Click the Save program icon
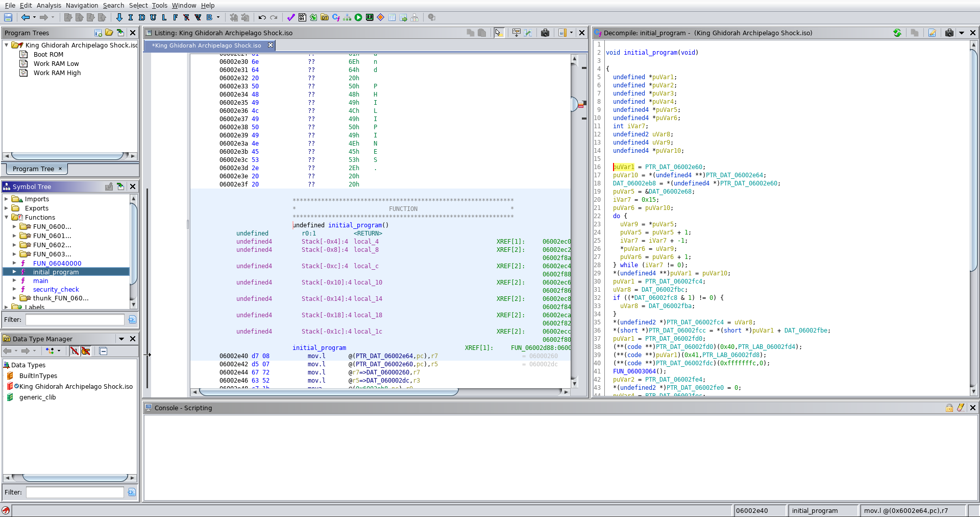The height and width of the screenshot is (517, 980). pyautogui.click(x=8, y=17)
